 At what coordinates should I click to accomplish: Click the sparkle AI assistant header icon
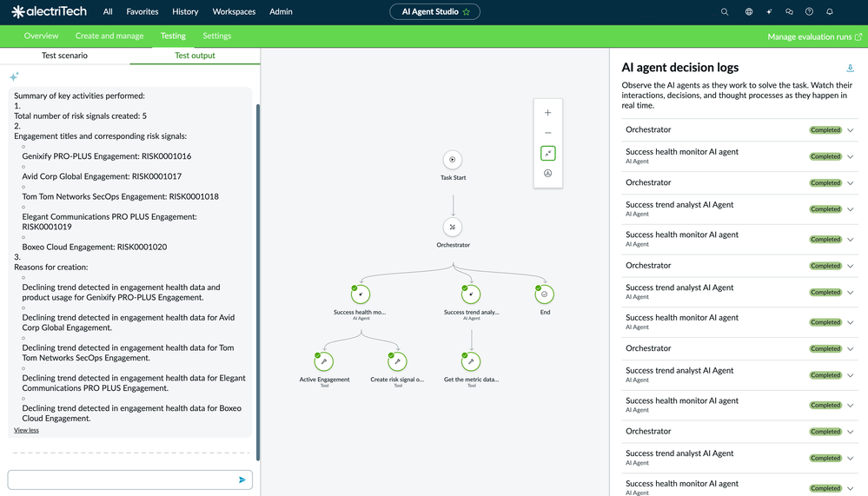click(769, 11)
